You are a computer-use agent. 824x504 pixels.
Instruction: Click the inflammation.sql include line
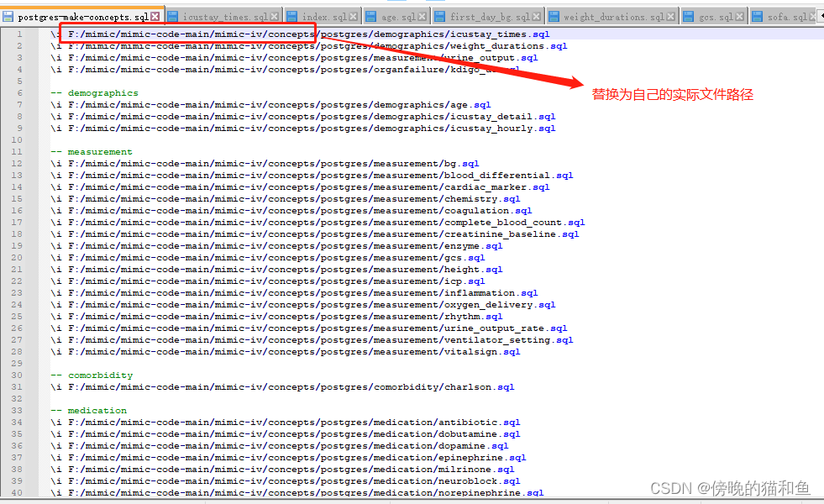pyautogui.click(x=294, y=293)
